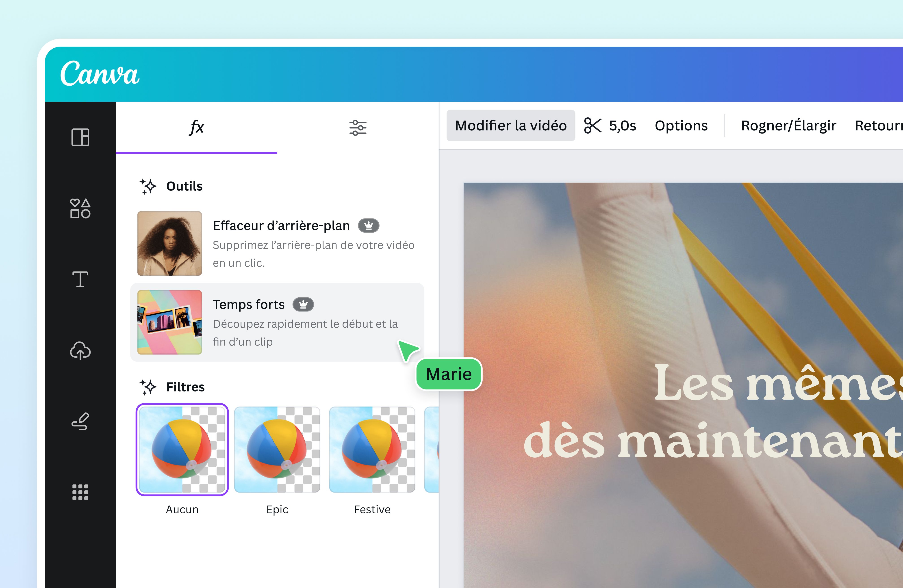Open the Templates layout sidebar icon
903x588 pixels.
point(80,137)
